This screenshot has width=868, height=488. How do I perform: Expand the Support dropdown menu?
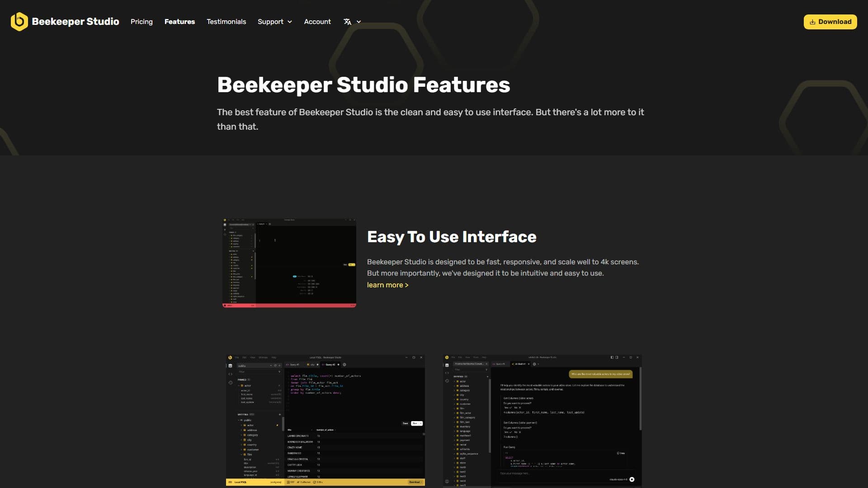(275, 22)
